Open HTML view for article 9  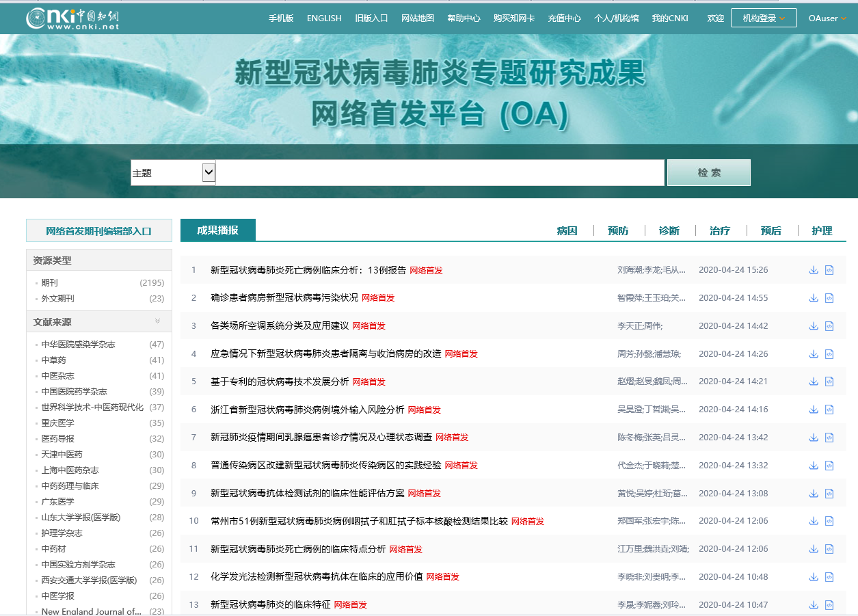[829, 493]
